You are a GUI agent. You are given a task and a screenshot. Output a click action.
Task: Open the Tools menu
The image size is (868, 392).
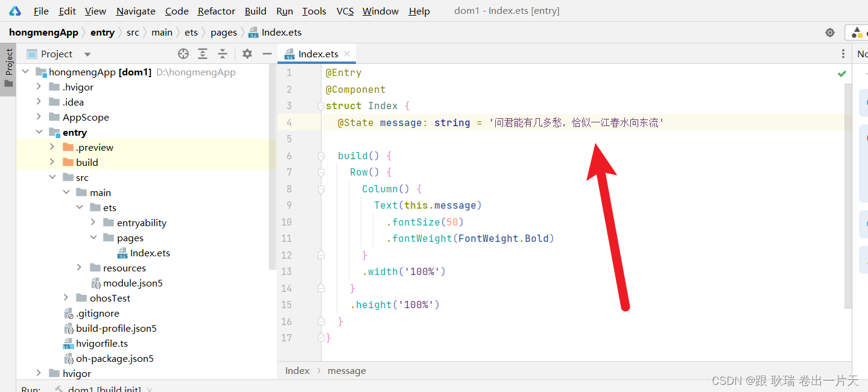(314, 11)
